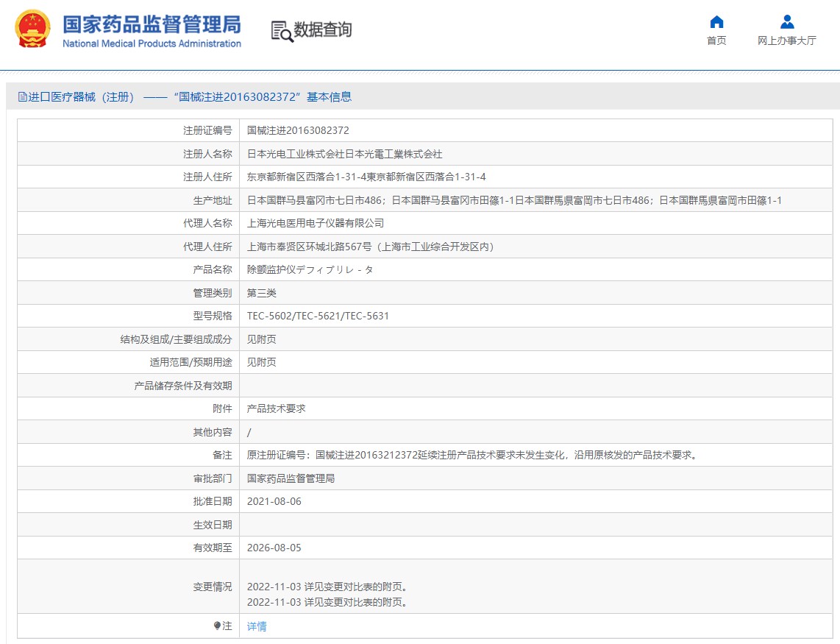Open the 详情 link
This screenshot has height=644, width=840.
[x=257, y=626]
